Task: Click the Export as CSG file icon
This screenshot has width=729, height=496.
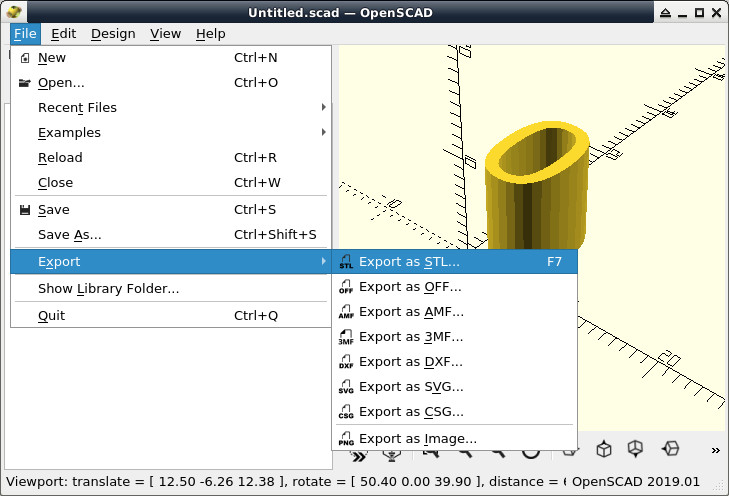Action: coord(346,412)
